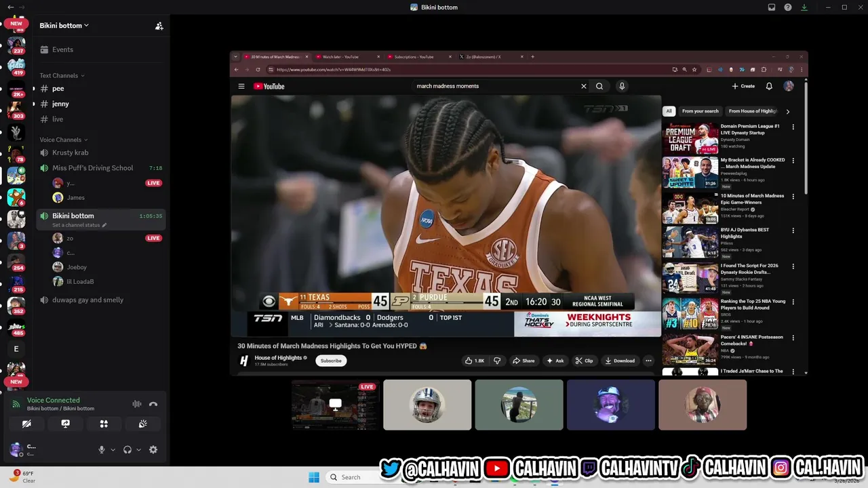Open the server with 419 badge

[16, 66]
